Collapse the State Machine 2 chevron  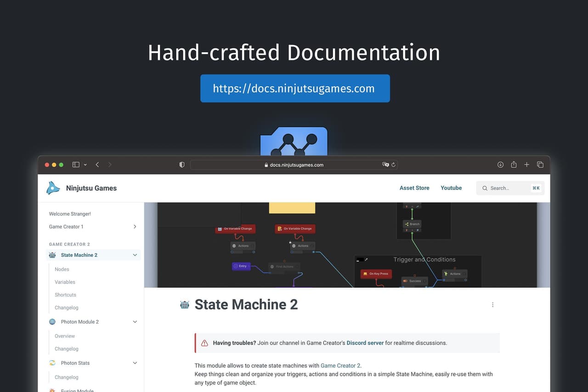pyautogui.click(x=135, y=255)
